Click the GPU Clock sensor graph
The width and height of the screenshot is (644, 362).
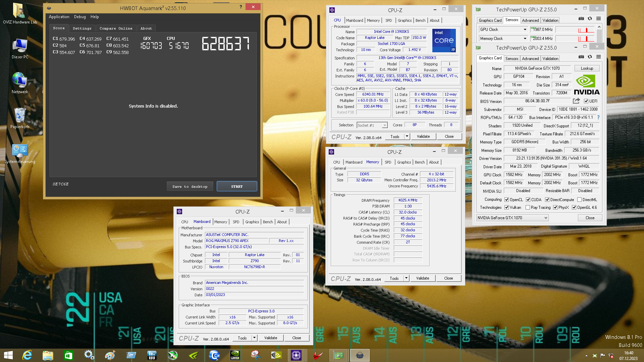[575, 29]
